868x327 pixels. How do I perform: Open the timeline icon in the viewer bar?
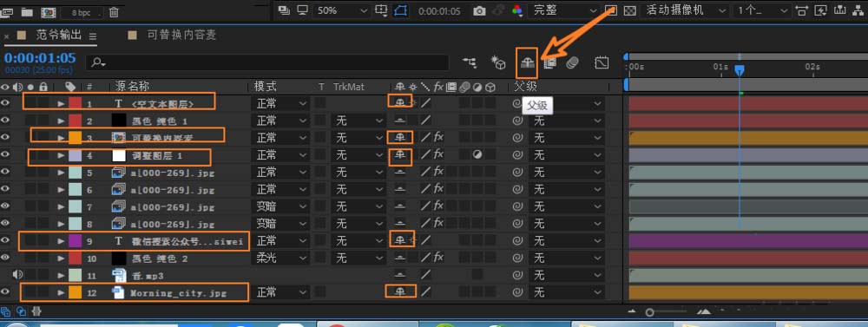click(839, 10)
